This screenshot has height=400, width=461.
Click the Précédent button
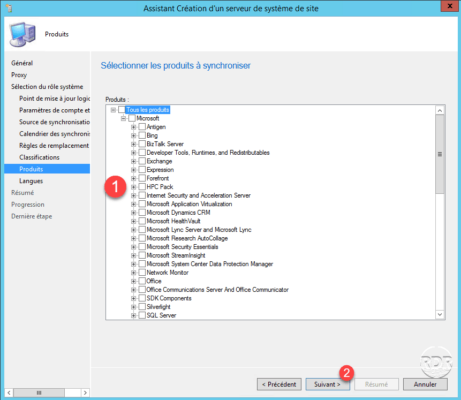(279, 384)
